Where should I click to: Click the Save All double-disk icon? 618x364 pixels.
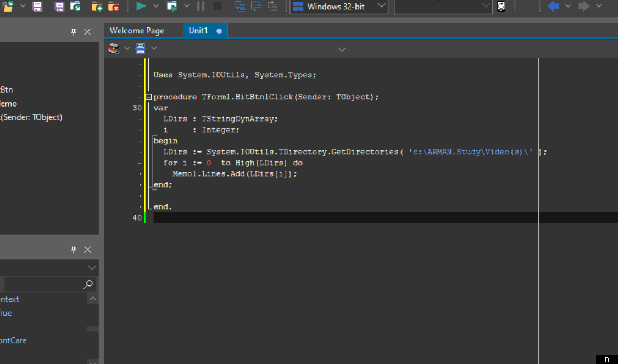pos(59,6)
